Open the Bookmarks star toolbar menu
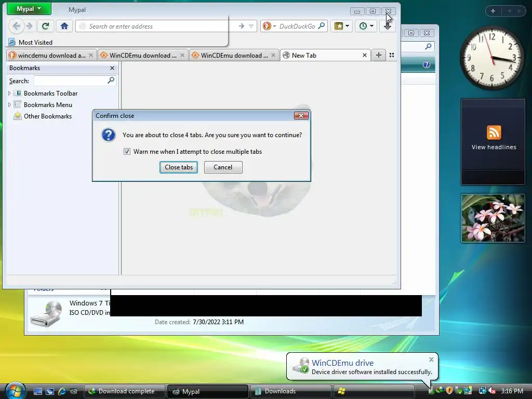Image resolution: width=532 pixels, height=399 pixels. [x=341, y=26]
